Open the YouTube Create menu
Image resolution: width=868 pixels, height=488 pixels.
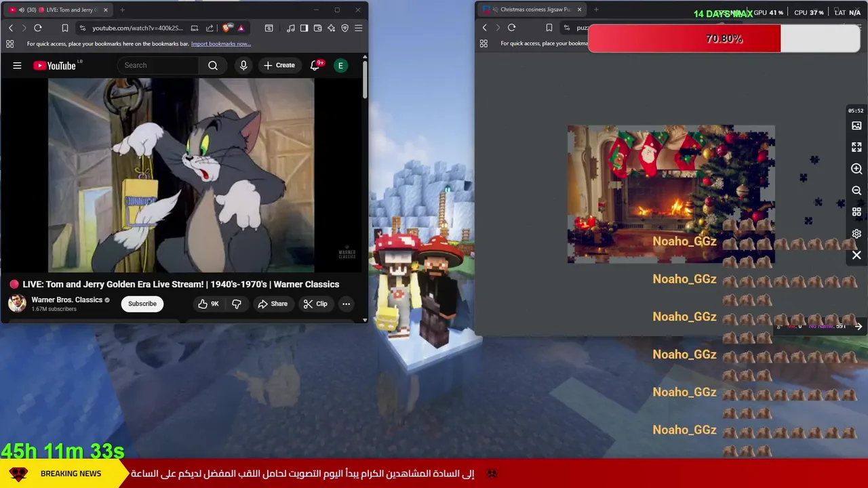(279, 65)
